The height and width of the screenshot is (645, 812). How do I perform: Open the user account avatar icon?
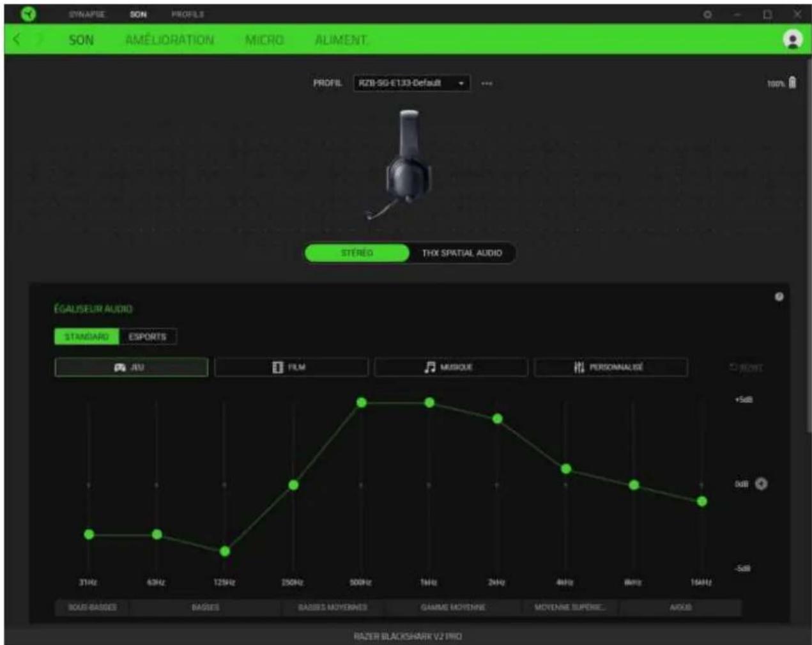pyautogui.click(x=792, y=40)
